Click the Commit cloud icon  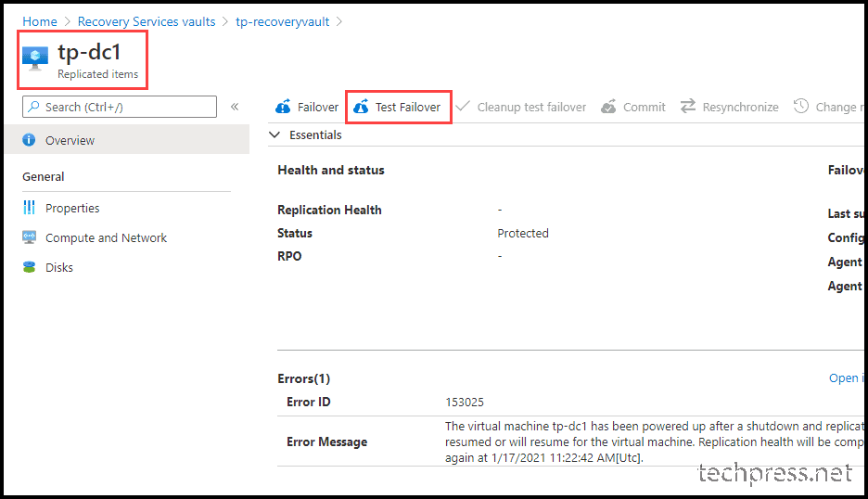(608, 107)
